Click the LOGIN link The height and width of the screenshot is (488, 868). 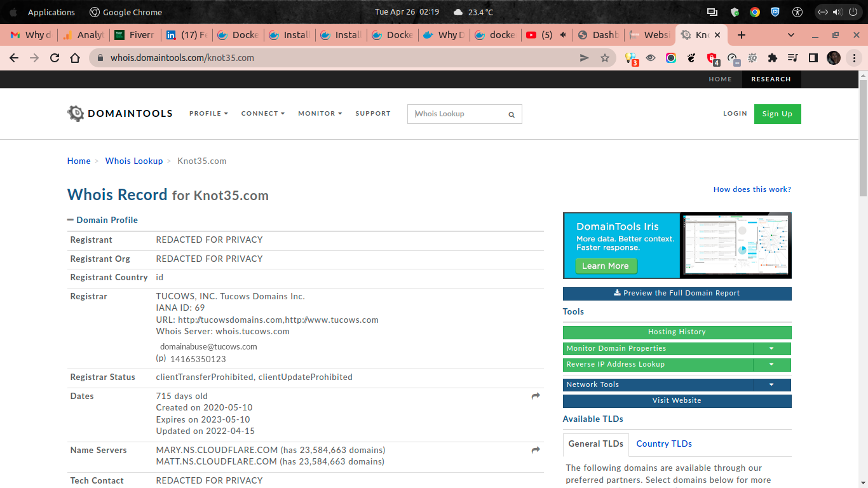tap(735, 114)
